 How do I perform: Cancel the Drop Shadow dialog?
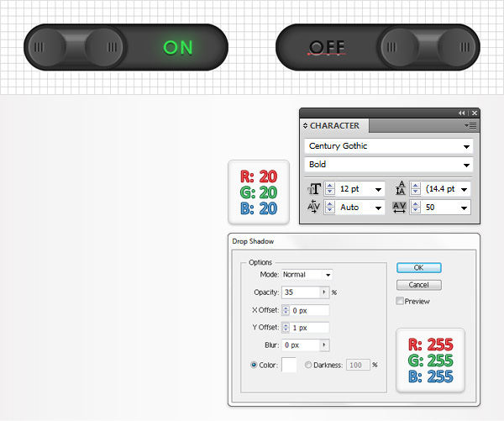point(419,285)
